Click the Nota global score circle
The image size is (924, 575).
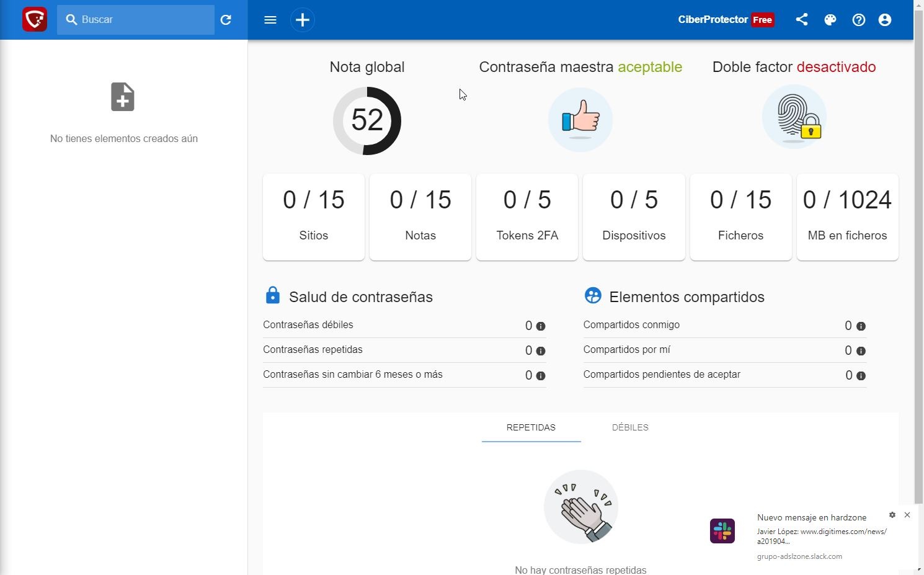[x=367, y=120]
